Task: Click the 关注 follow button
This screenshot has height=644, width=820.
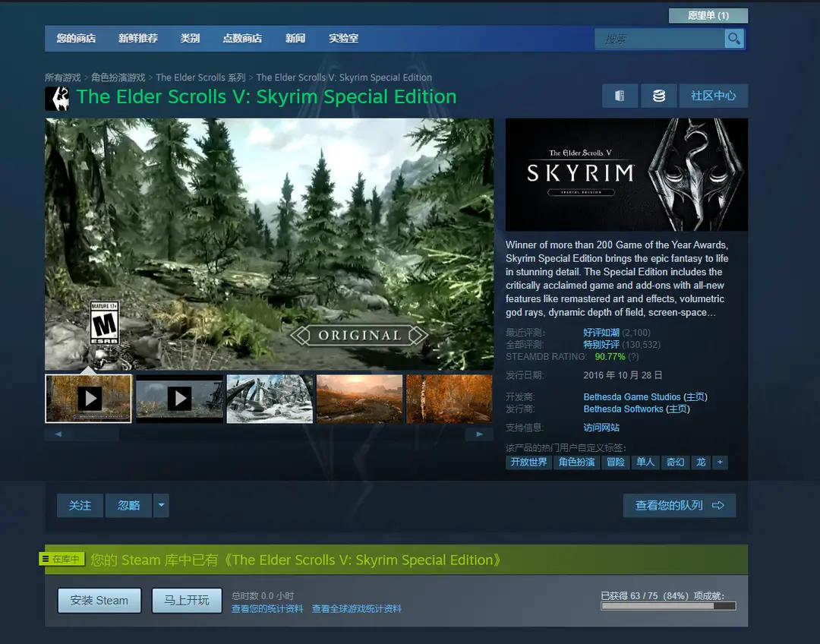Action: 80,505
